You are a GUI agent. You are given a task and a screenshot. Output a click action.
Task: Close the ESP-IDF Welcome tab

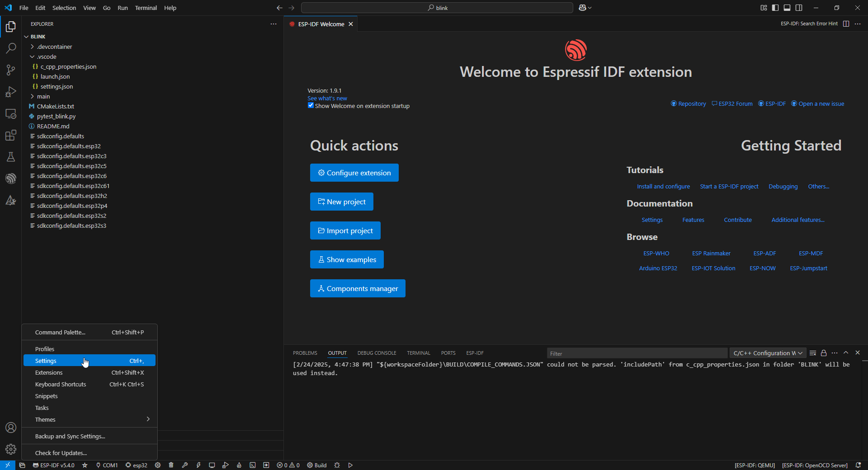pyautogui.click(x=351, y=24)
